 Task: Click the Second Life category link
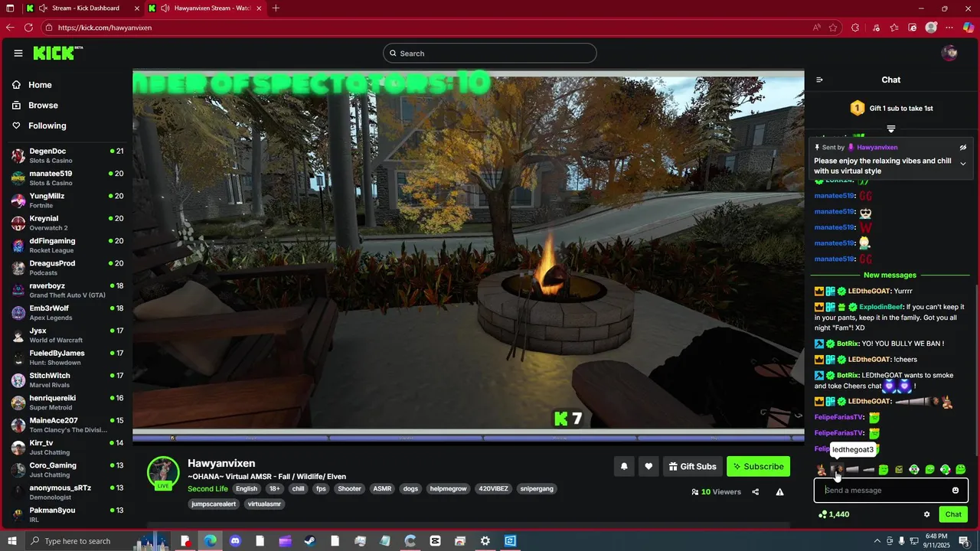point(207,489)
